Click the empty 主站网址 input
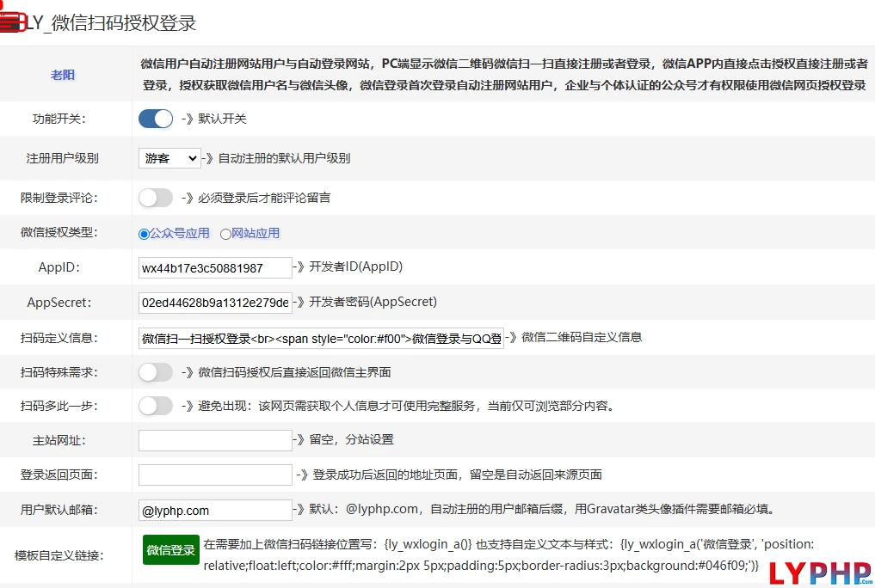875x588 pixels. pos(215,440)
